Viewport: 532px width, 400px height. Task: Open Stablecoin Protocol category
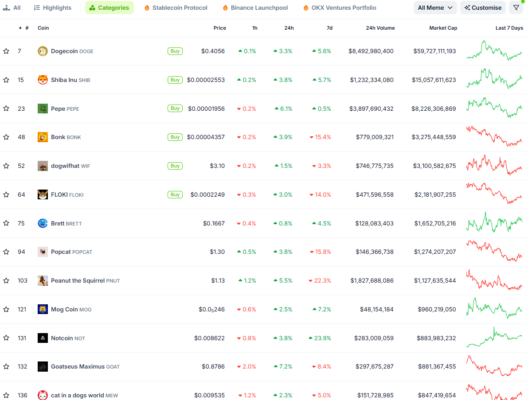pos(176,8)
